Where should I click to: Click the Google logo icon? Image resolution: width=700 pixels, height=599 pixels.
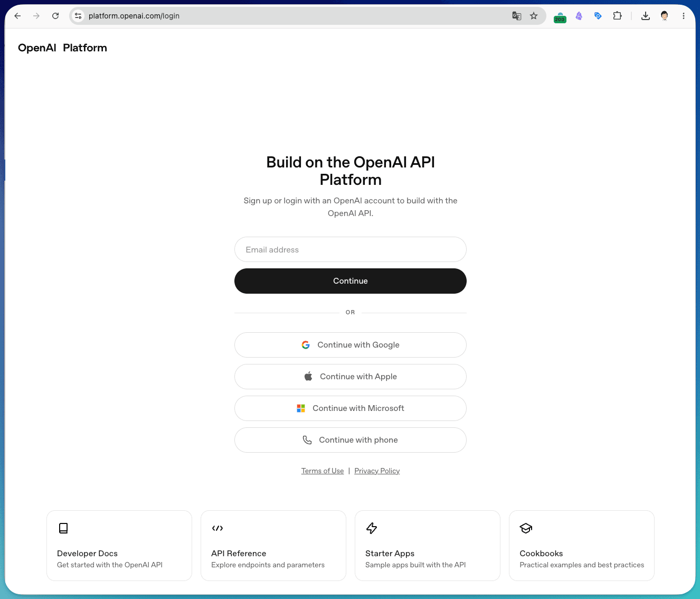306,345
